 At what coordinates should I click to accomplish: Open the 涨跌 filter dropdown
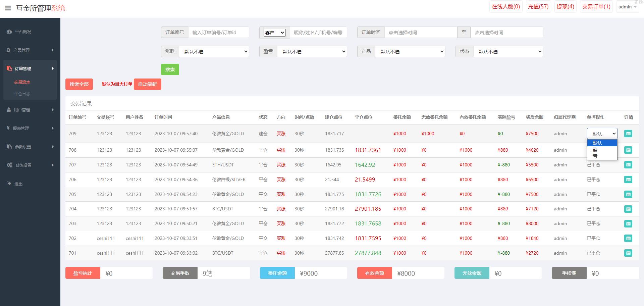point(214,51)
